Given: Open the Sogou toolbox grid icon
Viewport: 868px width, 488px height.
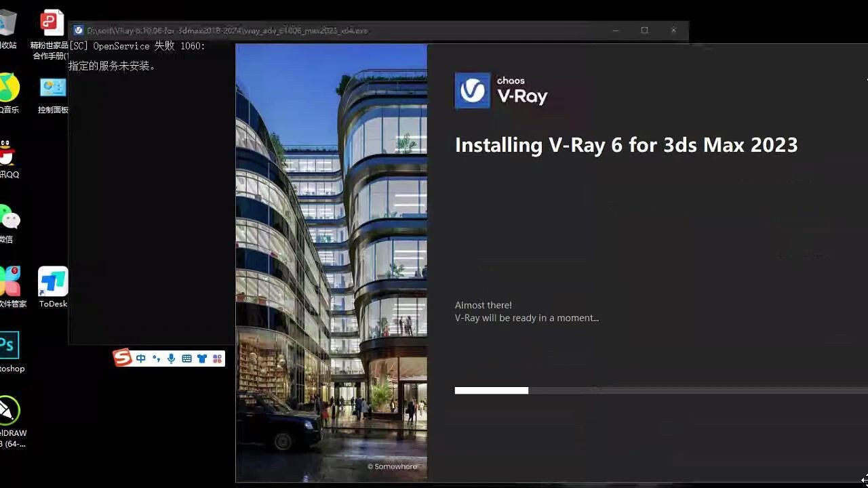Looking at the screenshot, I should click(x=217, y=359).
